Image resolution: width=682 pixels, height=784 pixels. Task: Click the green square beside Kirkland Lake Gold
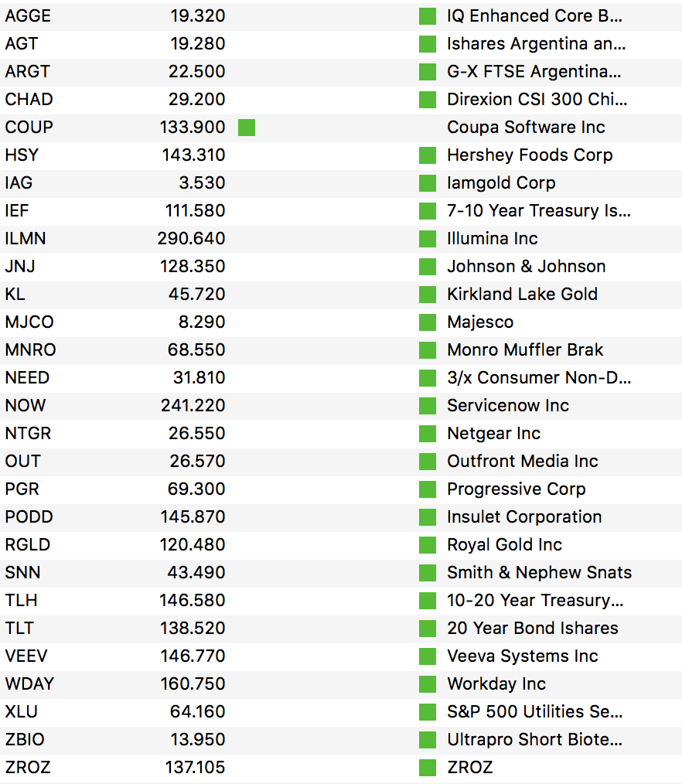[428, 295]
